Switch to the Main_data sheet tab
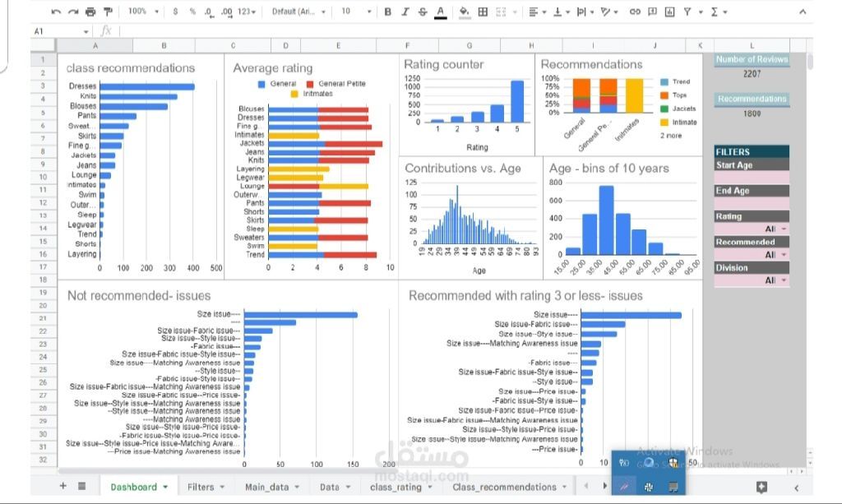Screen dimensions: 842x504 (x=266, y=487)
